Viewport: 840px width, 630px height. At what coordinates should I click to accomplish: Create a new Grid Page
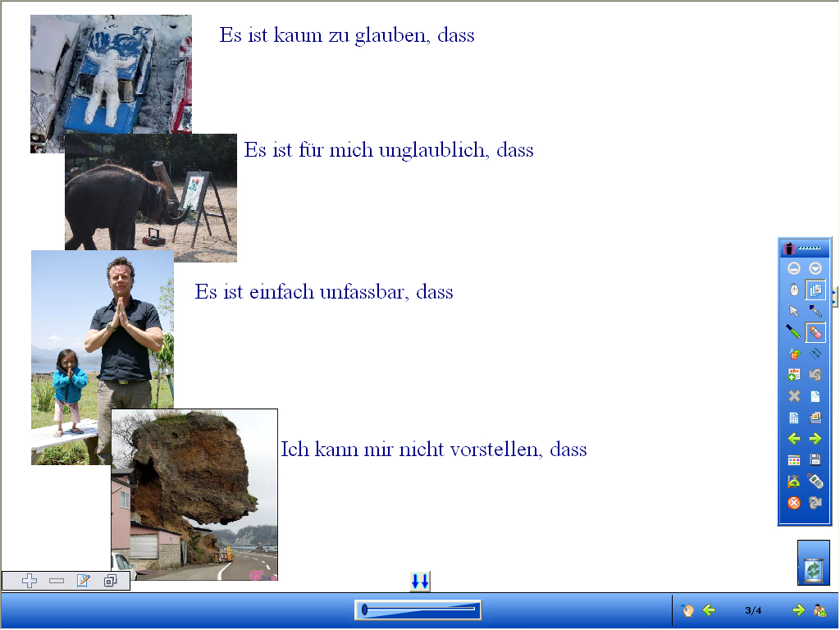click(x=794, y=418)
